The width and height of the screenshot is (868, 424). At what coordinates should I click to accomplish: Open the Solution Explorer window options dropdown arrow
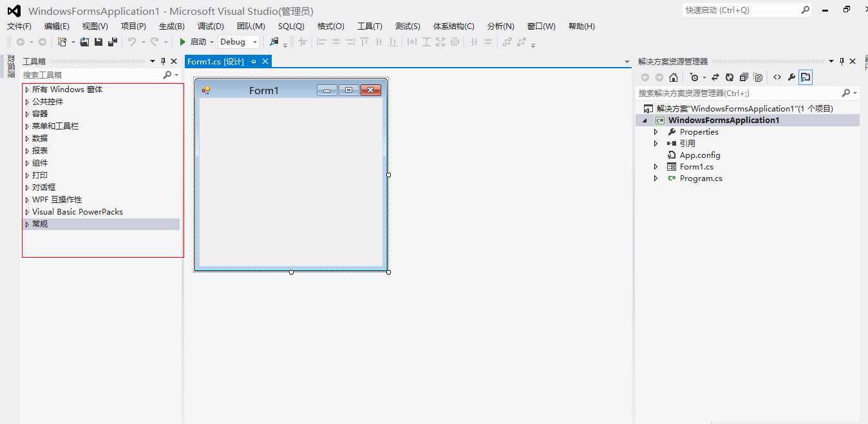[x=831, y=61]
